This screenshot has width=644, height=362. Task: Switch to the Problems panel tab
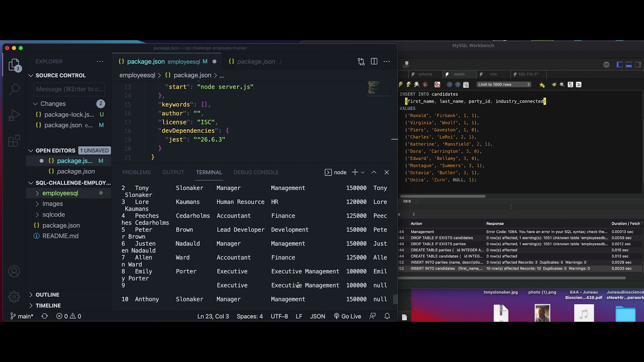coord(136,172)
